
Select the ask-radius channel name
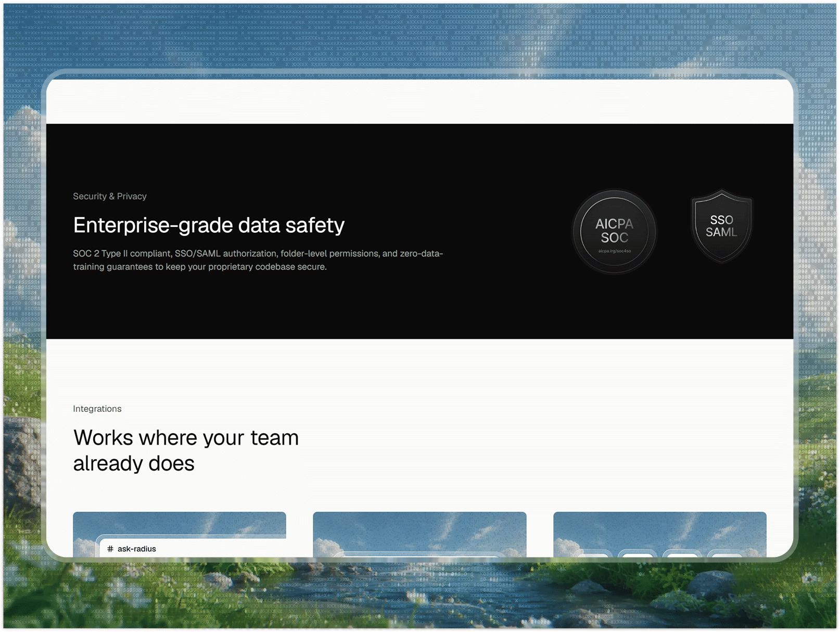pyautogui.click(x=136, y=549)
